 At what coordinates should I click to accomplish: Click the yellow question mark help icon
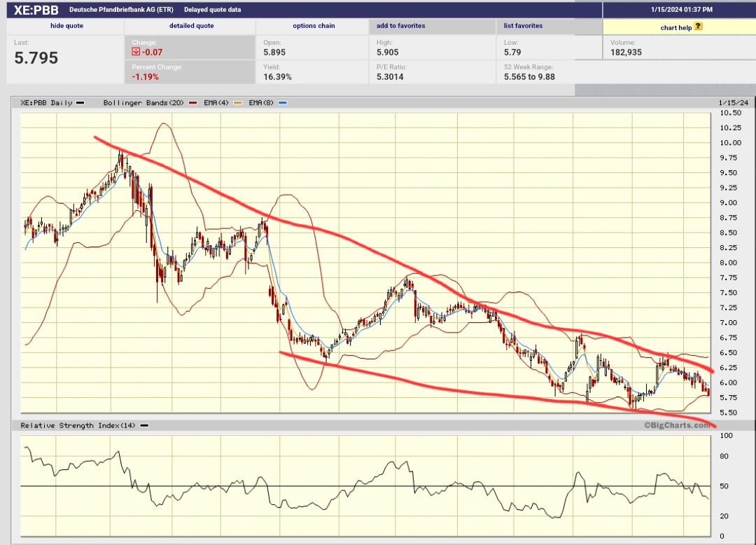[x=698, y=27]
